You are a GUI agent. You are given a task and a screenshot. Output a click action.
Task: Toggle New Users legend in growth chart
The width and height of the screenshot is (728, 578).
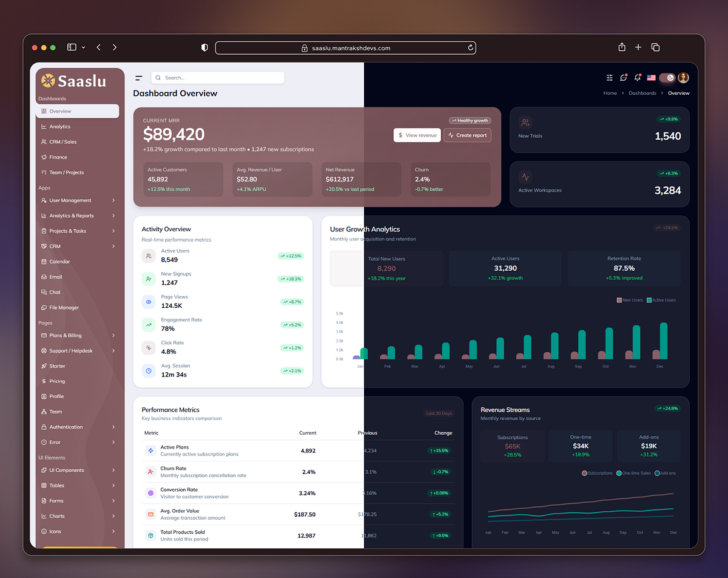tap(630, 300)
